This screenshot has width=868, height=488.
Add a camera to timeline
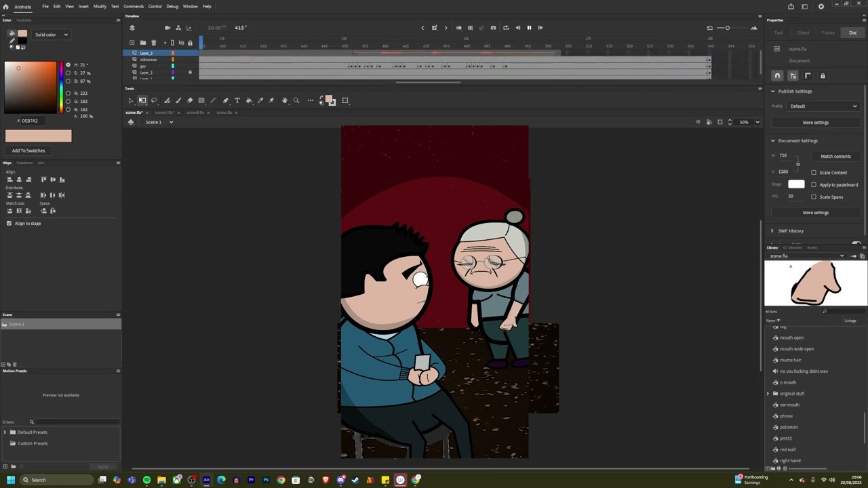(167, 28)
